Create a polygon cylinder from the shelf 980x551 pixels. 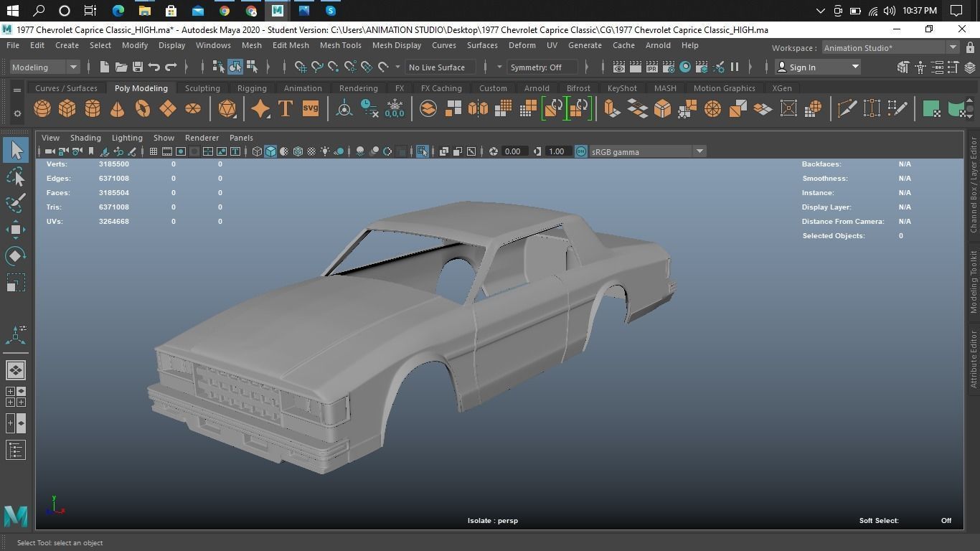[93, 109]
